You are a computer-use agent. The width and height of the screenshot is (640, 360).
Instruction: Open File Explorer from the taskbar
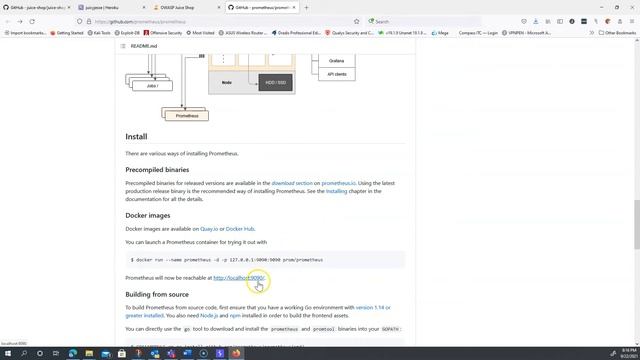[89, 353]
